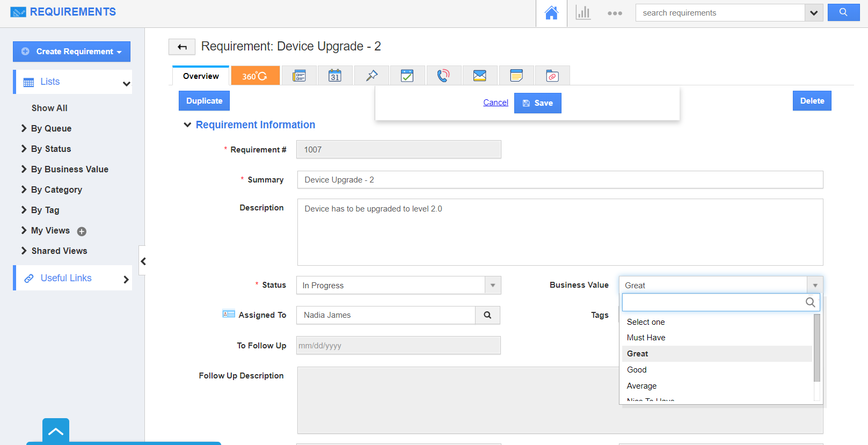The width and height of the screenshot is (868, 445).
Task: Open the 360 degree view tab
Action: (x=256, y=76)
